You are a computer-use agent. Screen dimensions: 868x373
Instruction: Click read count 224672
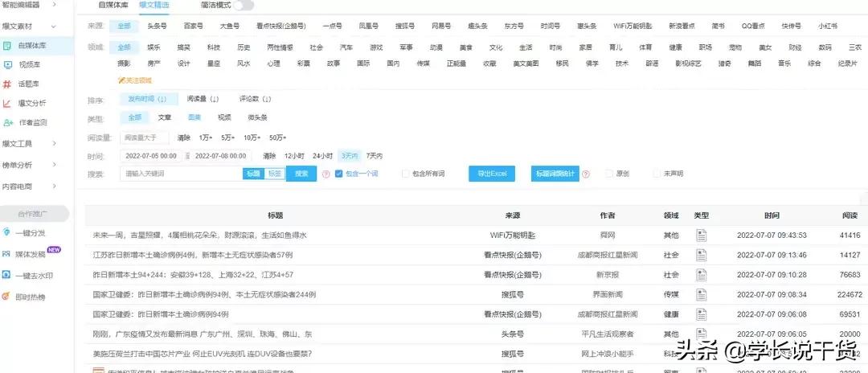[850, 294]
